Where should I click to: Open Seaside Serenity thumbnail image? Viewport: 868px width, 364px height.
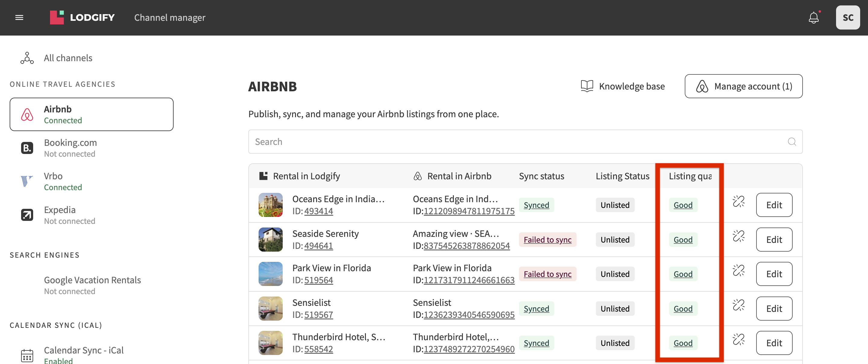point(270,240)
